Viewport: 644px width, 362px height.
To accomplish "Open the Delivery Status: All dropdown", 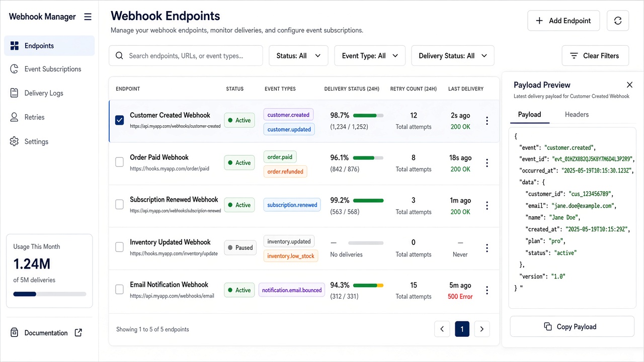I will click(x=453, y=56).
